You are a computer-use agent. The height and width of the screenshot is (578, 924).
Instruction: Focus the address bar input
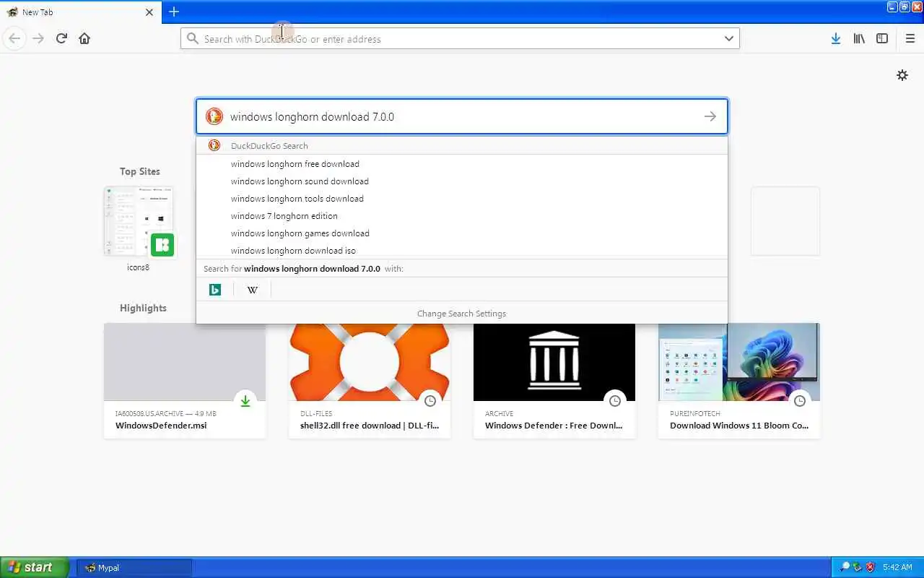(x=460, y=39)
